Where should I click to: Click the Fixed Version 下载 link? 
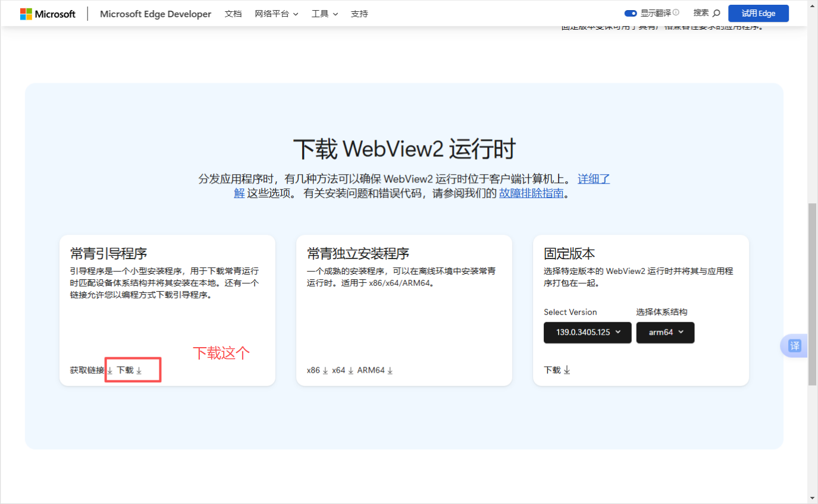[557, 370]
